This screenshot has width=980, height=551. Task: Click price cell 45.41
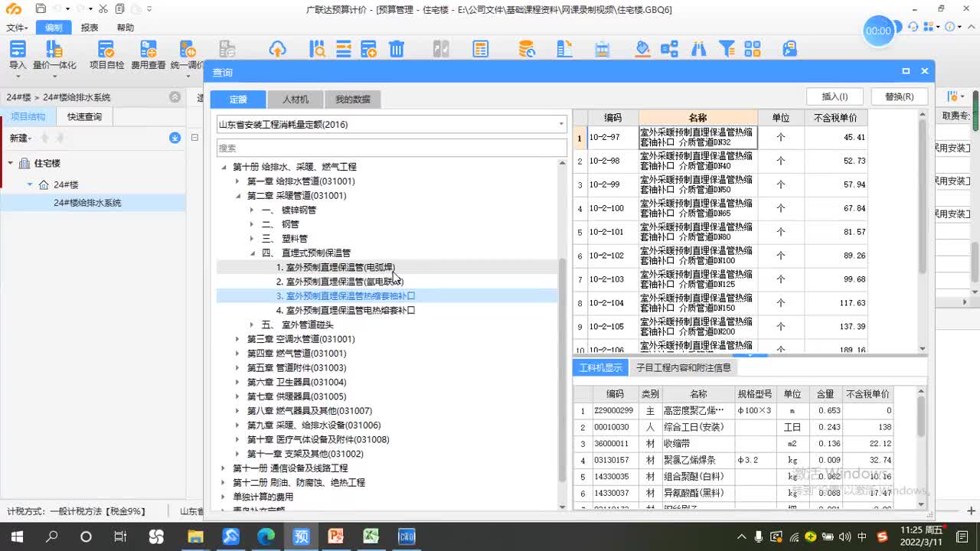pos(836,138)
